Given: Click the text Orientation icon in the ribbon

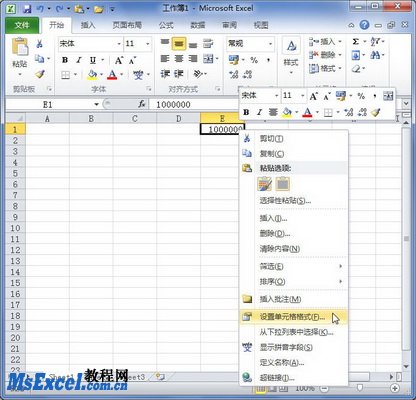Looking at the screenshot, I should point(198,74).
